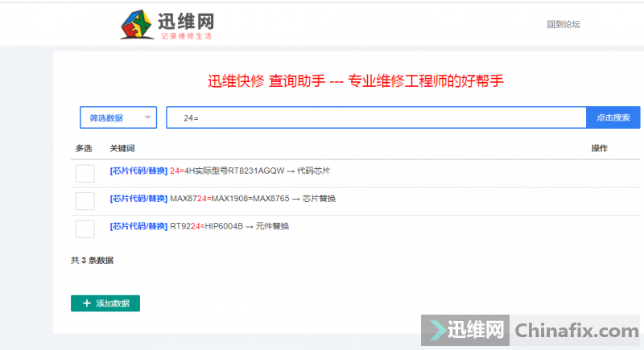644x350 pixels.
Task: Click the 关键词 column header
Action: click(122, 149)
